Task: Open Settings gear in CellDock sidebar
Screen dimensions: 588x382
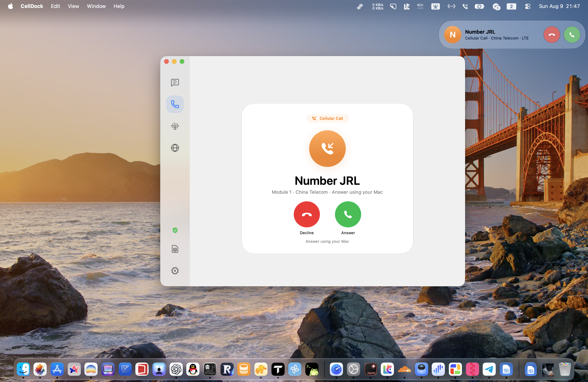Action: pos(175,271)
